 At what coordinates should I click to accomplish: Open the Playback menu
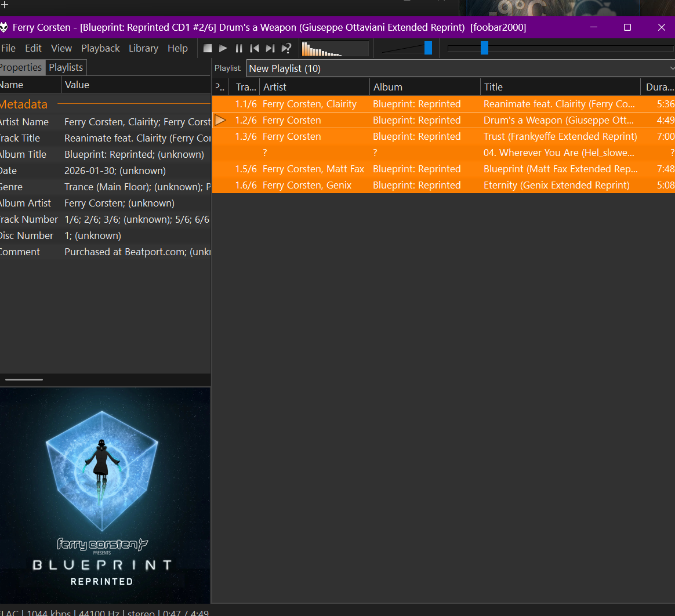tap(100, 48)
